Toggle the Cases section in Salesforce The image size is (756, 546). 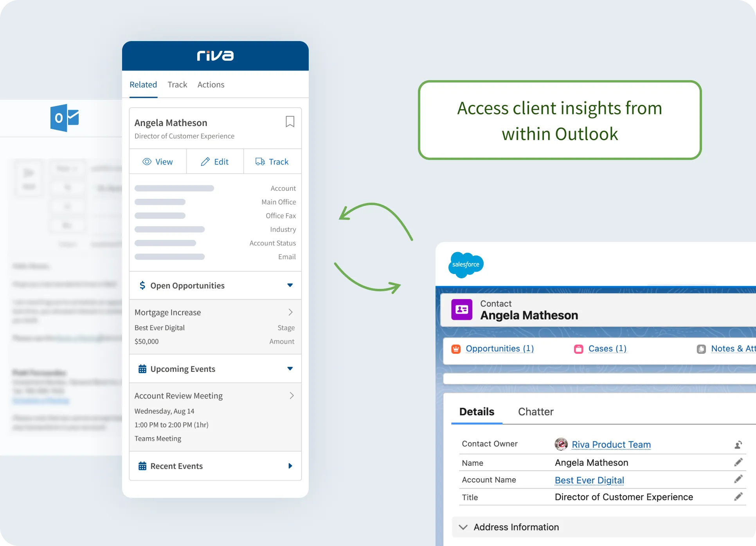click(x=607, y=349)
